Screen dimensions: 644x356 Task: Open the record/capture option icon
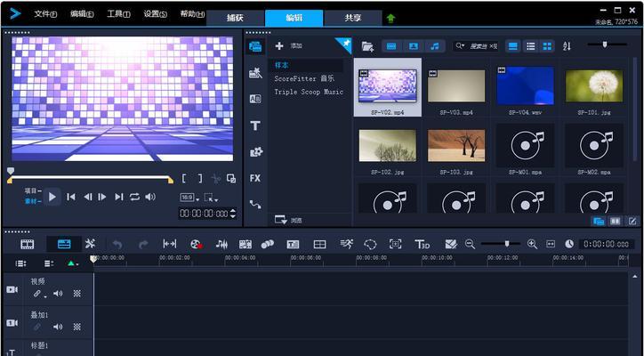197,244
